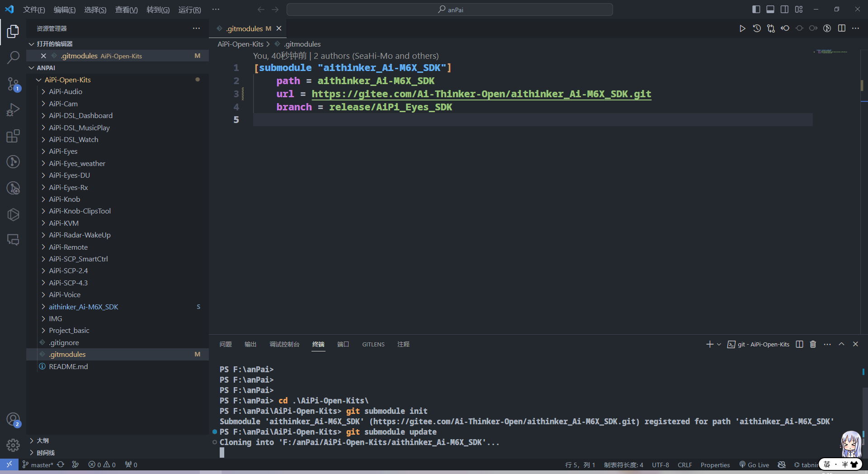Switch to the 问题 problems tab

[x=226, y=344]
